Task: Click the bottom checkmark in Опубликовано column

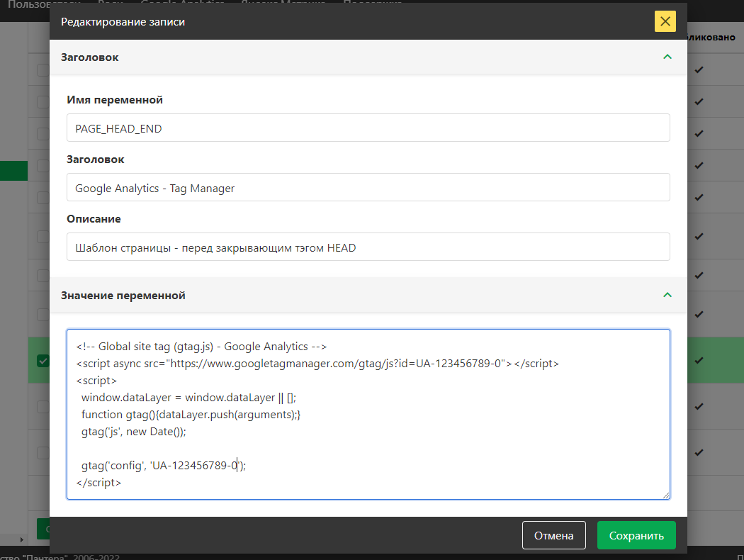Action: tap(699, 452)
